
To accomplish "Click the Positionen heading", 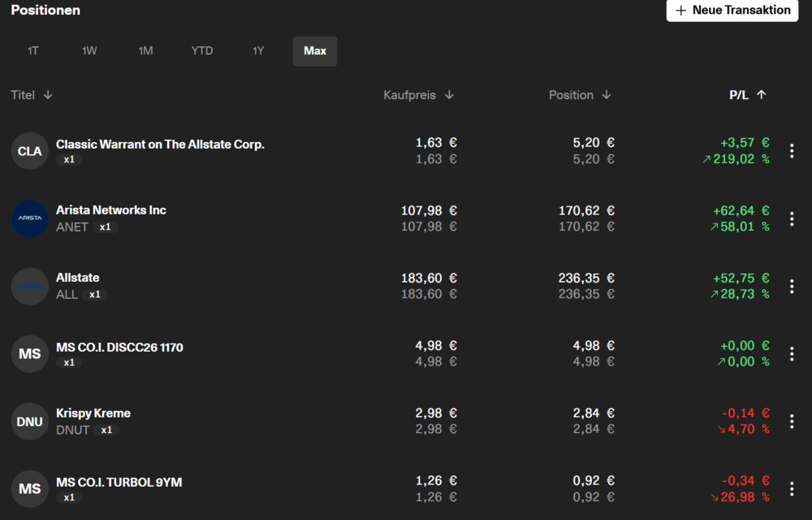I will [45, 11].
